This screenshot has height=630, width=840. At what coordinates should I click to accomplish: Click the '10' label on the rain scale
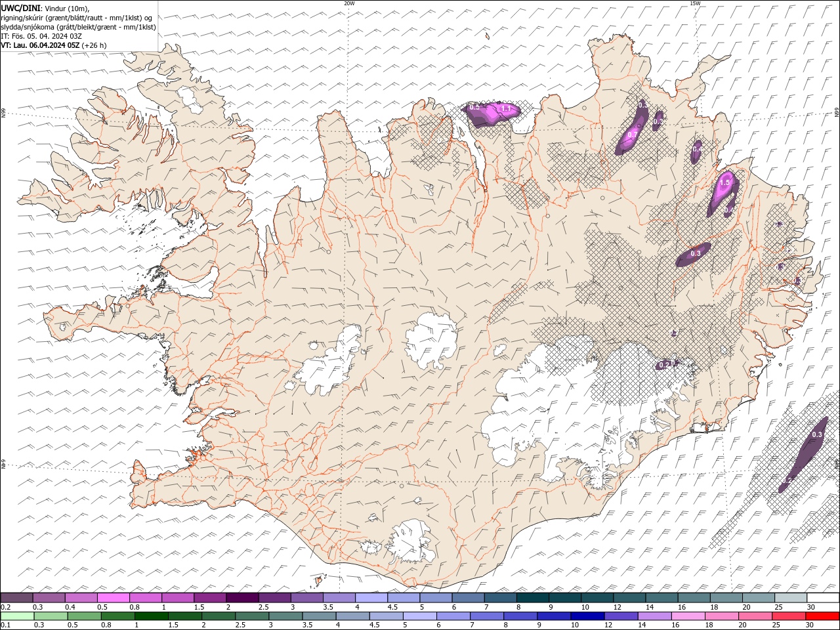coord(575,625)
